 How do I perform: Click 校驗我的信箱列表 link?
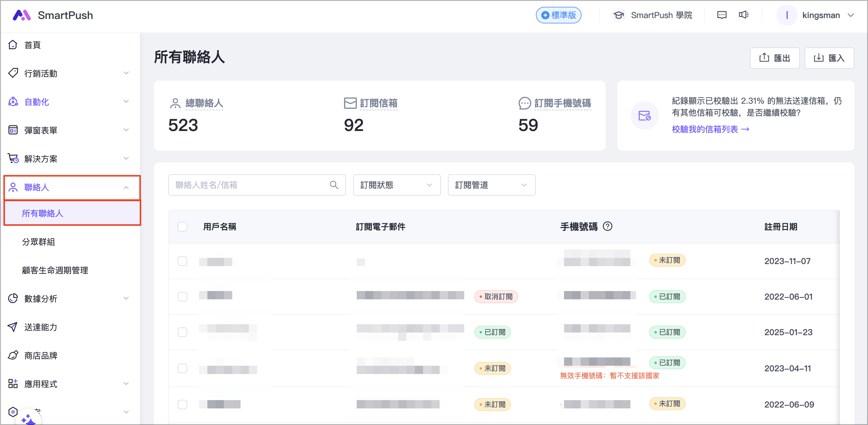click(710, 129)
